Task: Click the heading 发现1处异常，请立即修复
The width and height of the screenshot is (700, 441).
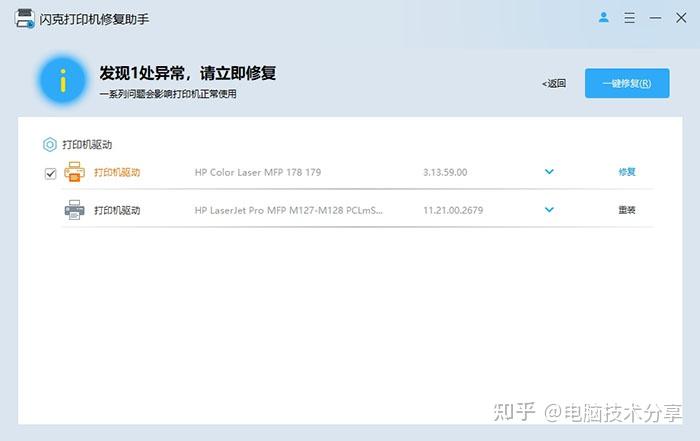Action: [188, 73]
